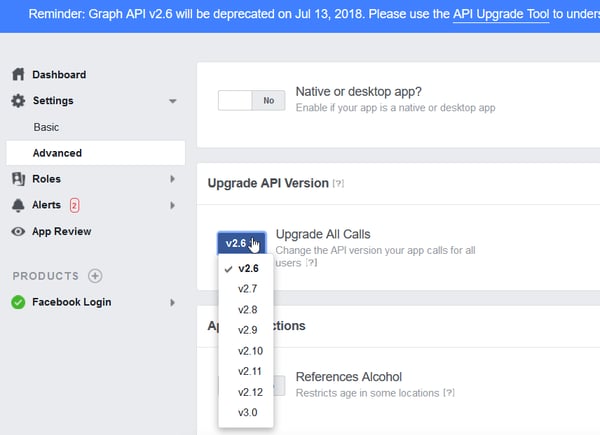This screenshot has height=435, width=600.
Task: Click the 'References Alcohol' text
Action: [x=349, y=377]
